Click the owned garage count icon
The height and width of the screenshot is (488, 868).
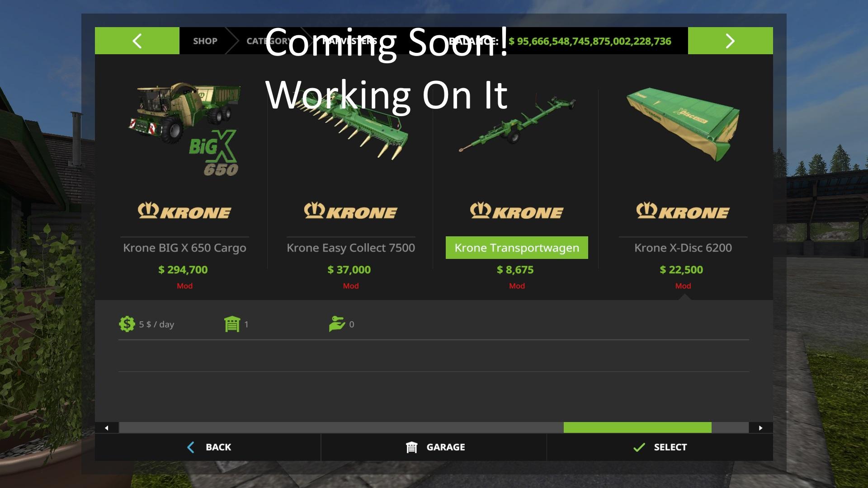pos(232,324)
